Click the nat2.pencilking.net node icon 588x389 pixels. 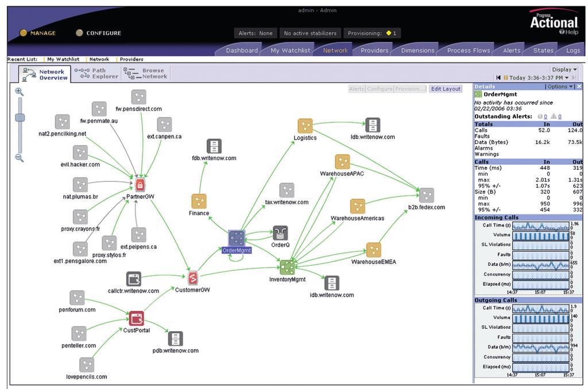pyautogui.click(x=62, y=122)
